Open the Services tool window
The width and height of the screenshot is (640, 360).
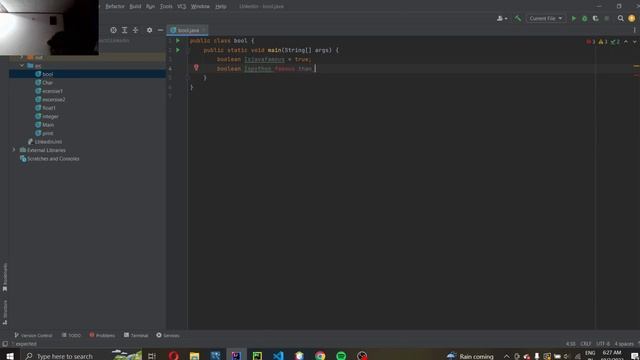point(168,335)
